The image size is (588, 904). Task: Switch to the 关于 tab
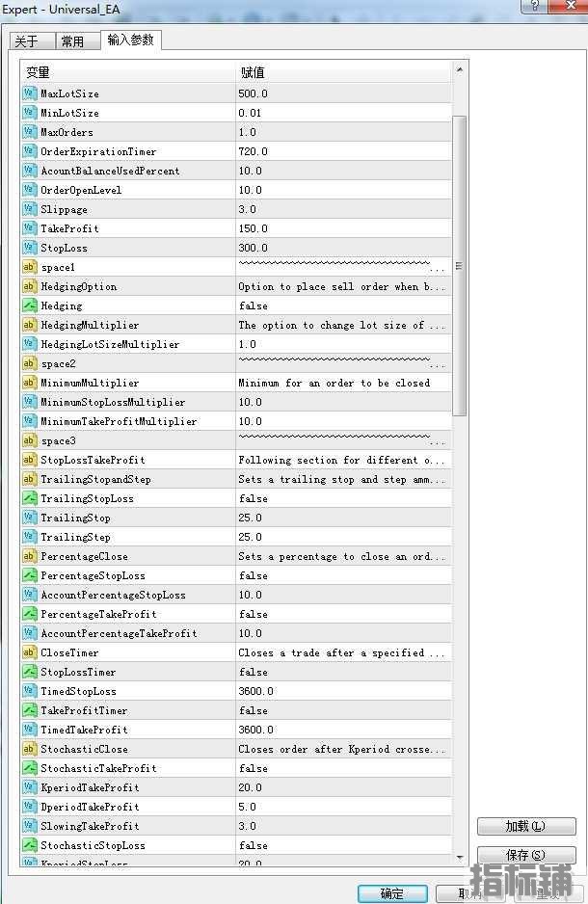tap(27, 41)
